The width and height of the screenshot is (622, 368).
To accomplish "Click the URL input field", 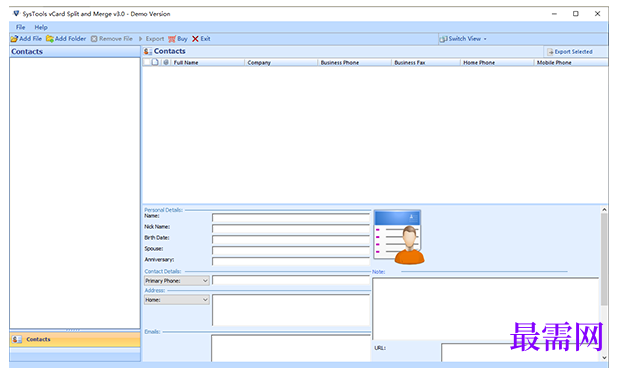I will [x=520, y=353].
